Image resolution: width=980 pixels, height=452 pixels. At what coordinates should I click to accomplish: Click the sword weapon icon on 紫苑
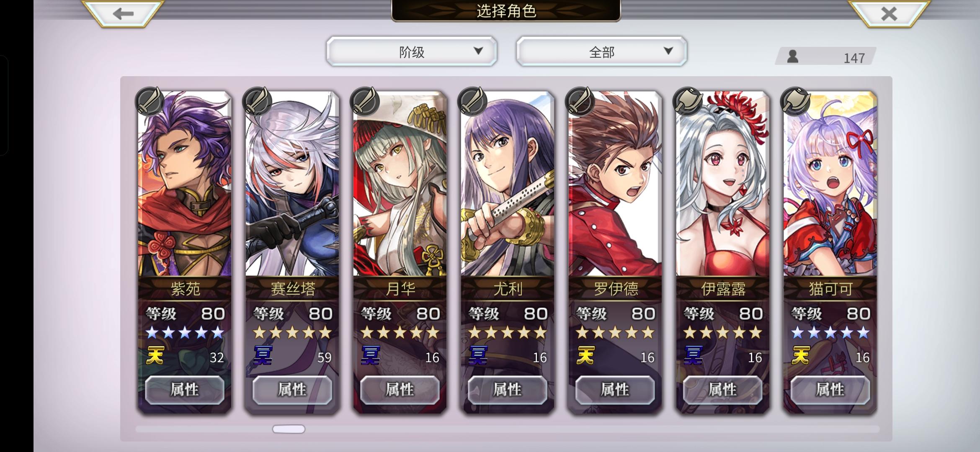pos(150,101)
